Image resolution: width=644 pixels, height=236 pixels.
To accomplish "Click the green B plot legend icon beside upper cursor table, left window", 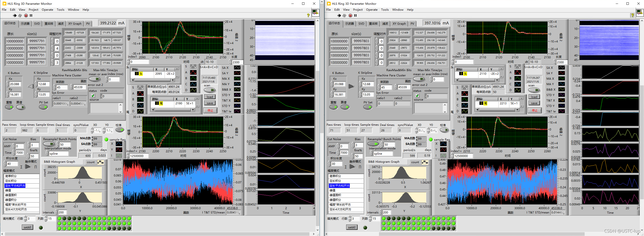I will (x=193, y=78).
